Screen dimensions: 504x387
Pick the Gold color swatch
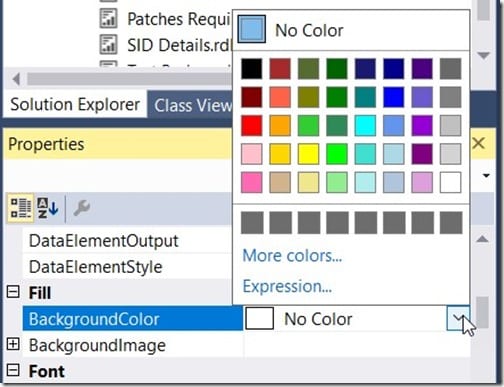pyautogui.click(x=280, y=154)
